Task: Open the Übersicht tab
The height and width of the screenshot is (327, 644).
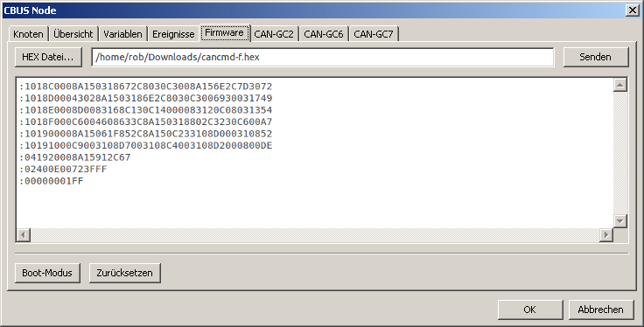Action: (73, 33)
